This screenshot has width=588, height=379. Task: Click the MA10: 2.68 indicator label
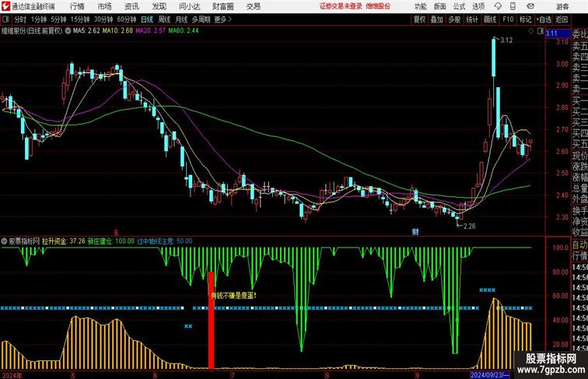tap(117, 31)
